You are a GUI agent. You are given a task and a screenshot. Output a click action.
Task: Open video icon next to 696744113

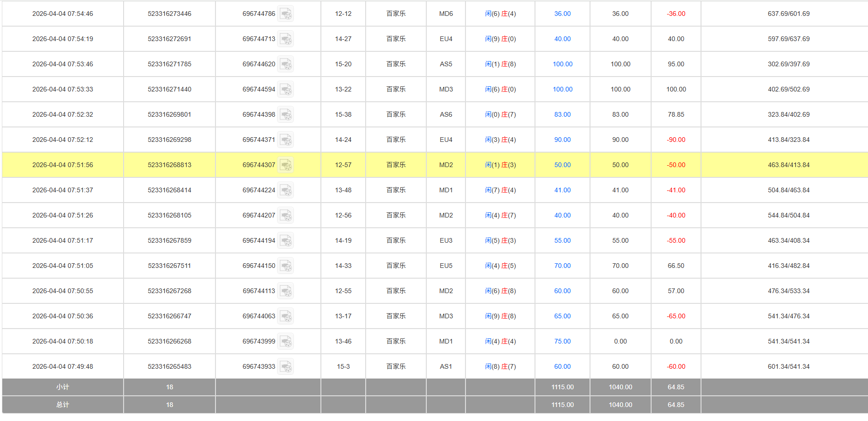285,291
